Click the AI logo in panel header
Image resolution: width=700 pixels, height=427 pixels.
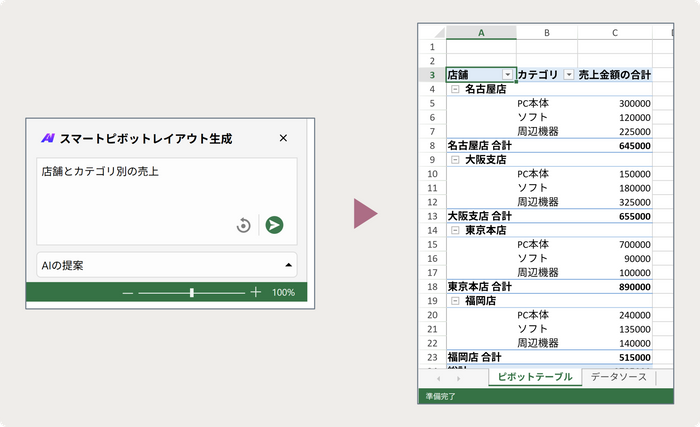click(x=47, y=138)
